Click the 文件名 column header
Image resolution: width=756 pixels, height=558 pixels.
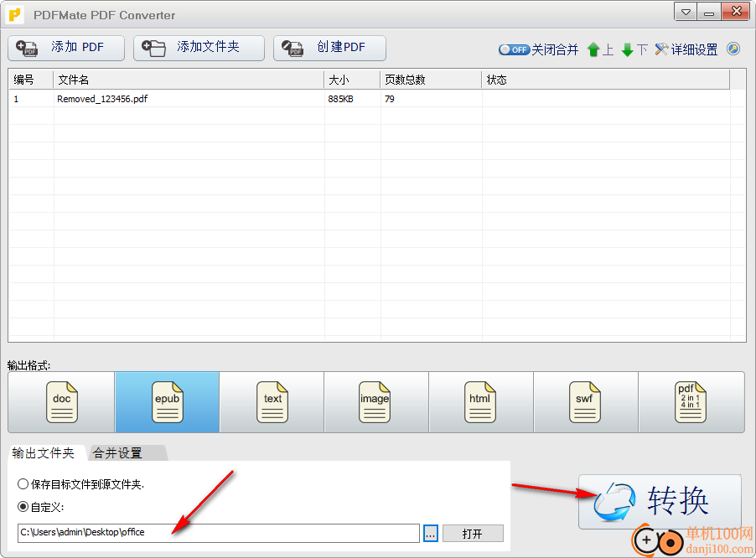189,80
